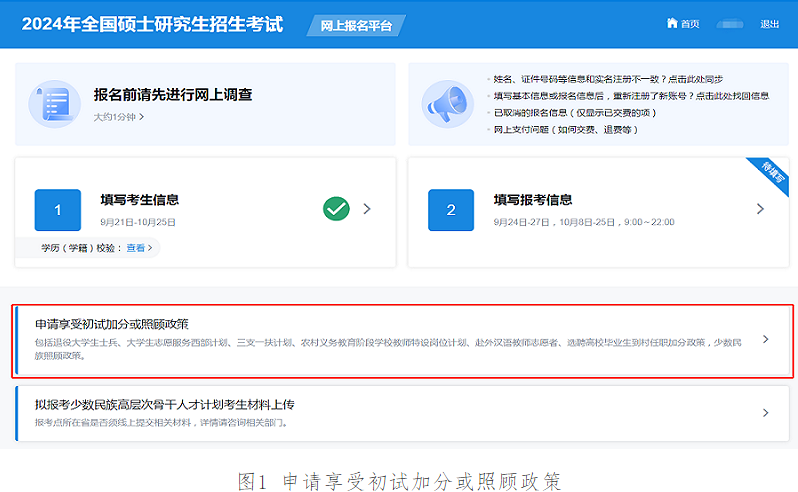This screenshot has width=798, height=492.
Task: Click 网上支付问题 help notice
Action: click(564, 130)
